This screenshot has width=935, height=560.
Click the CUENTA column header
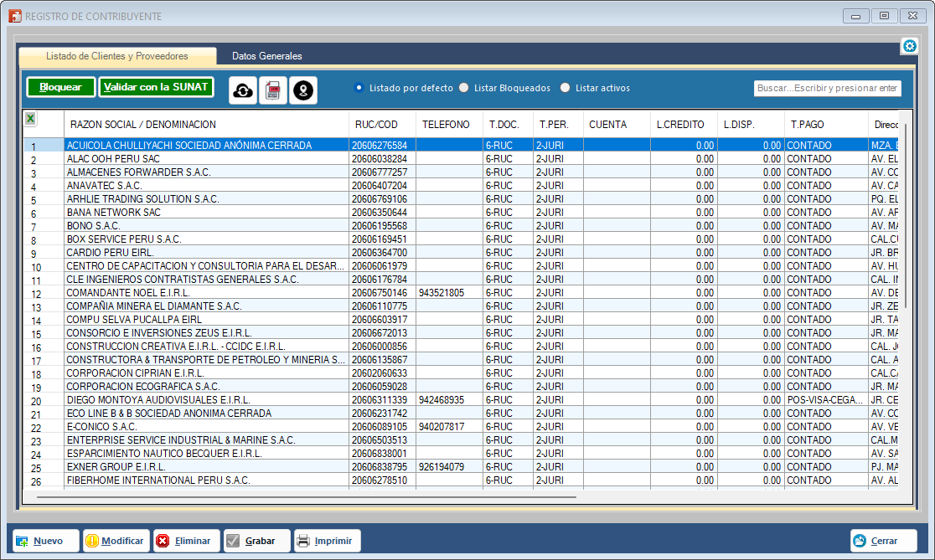pyautogui.click(x=617, y=125)
